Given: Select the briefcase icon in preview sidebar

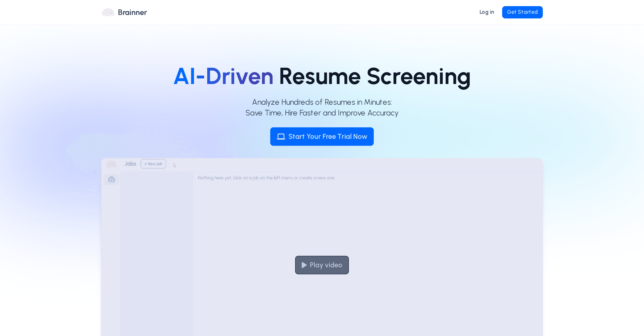Looking at the screenshot, I should [x=112, y=179].
